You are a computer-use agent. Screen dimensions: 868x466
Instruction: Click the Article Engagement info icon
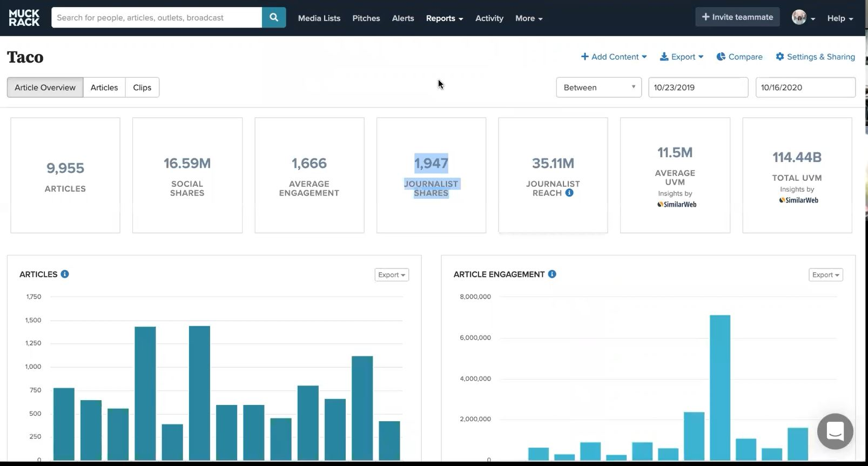552,274
